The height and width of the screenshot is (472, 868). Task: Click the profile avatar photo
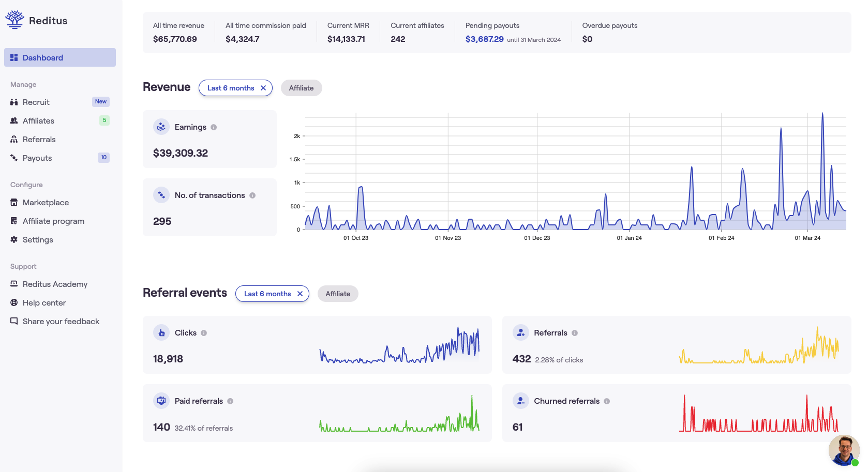coord(844,450)
